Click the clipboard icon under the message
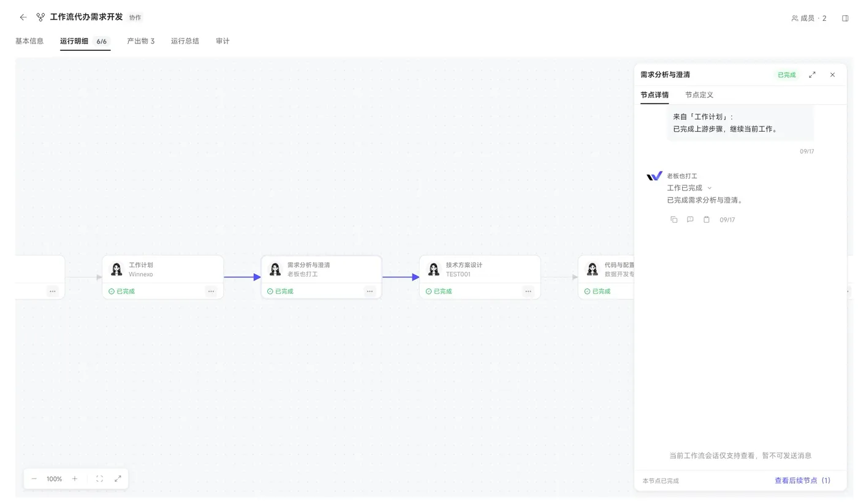 pos(706,220)
